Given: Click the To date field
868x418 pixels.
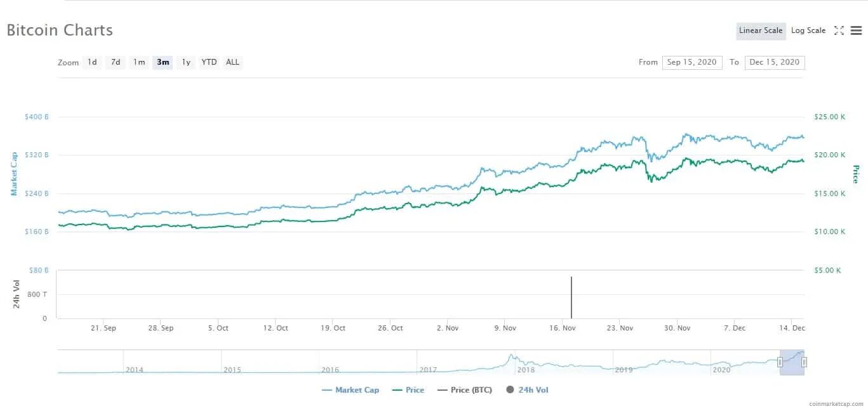Looking at the screenshot, I should click(774, 62).
